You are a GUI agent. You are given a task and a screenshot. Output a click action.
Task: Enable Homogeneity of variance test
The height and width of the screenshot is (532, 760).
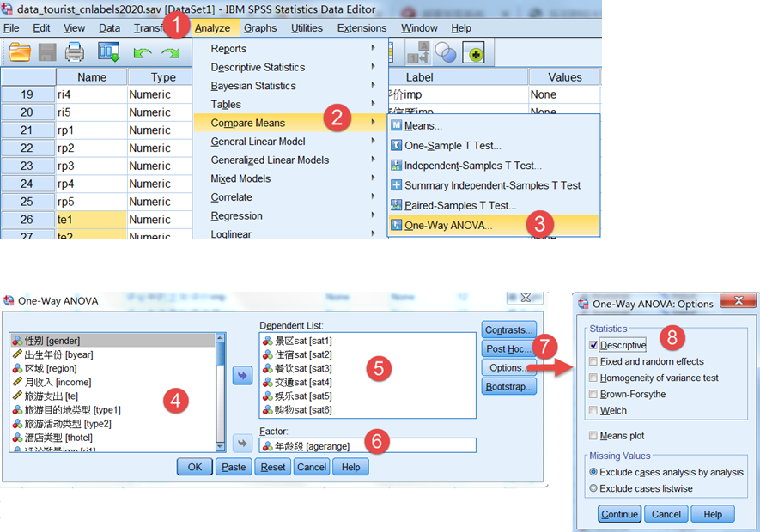click(593, 378)
